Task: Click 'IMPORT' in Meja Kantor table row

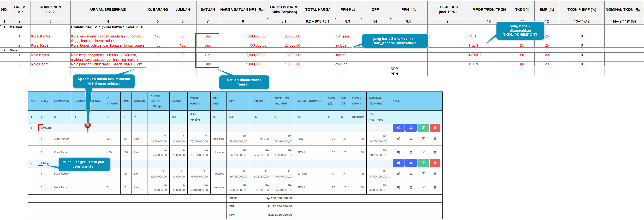Action: [x=302, y=174]
